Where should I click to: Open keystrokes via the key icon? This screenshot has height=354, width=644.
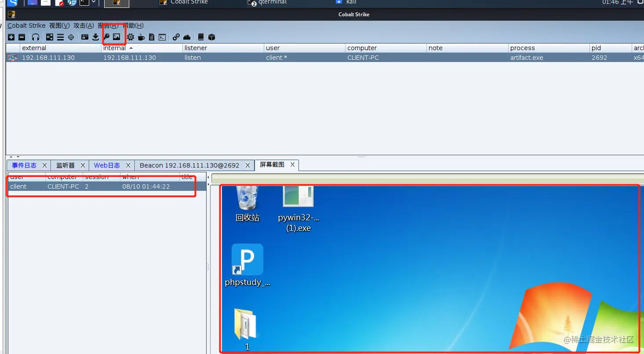click(x=106, y=37)
